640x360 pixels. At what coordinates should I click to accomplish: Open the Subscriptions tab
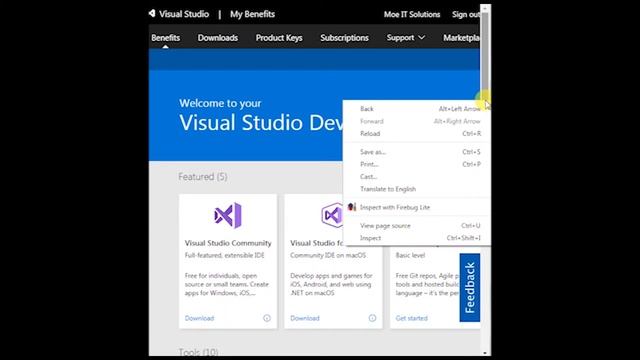[344, 38]
